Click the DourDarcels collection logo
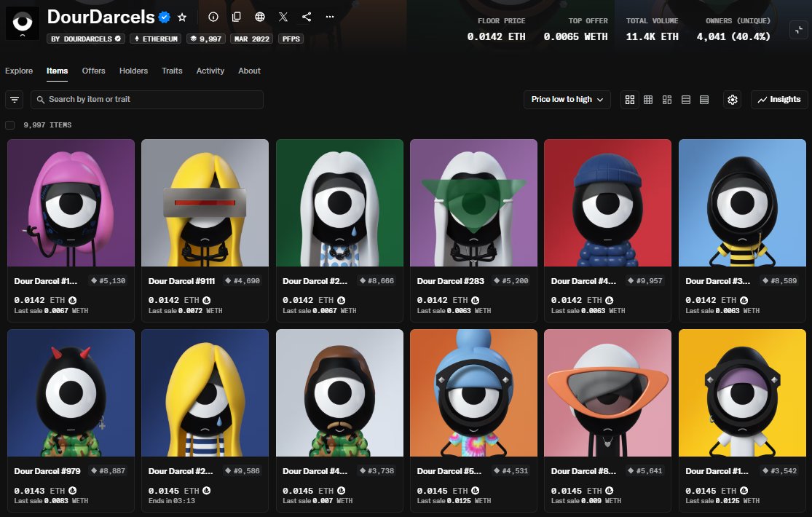 23,23
